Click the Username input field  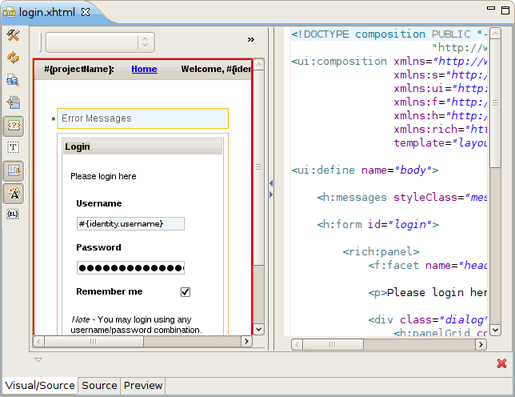coord(131,224)
